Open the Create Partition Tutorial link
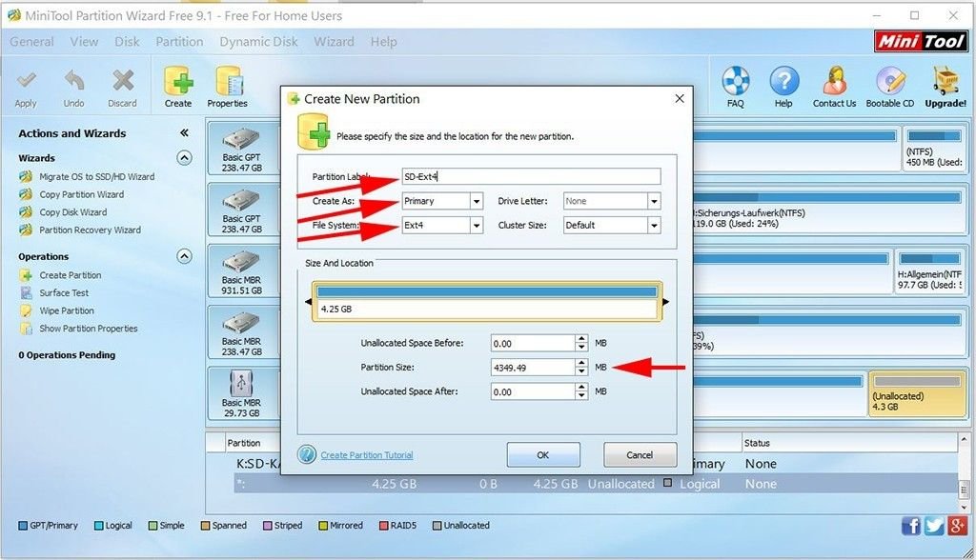976x560 pixels. (367, 455)
